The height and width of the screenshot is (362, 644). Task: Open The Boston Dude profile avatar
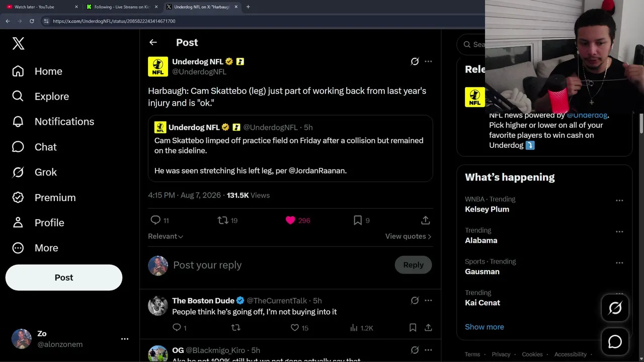pos(158,306)
